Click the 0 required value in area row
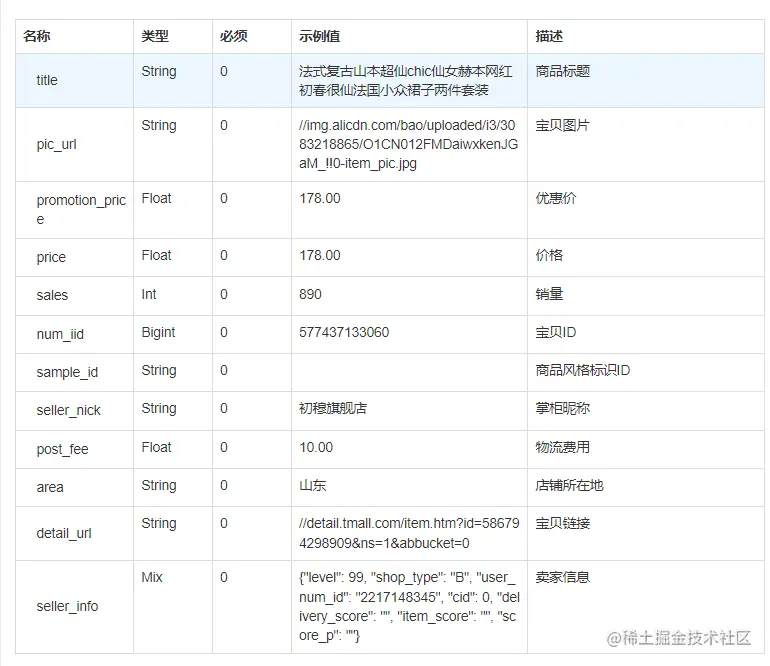Image resolution: width=770 pixels, height=666 pixels. tap(224, 485)
